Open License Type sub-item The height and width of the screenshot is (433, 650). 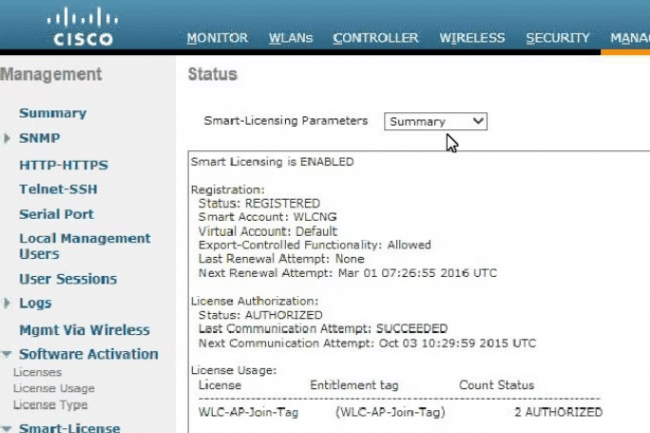[50, 404]
